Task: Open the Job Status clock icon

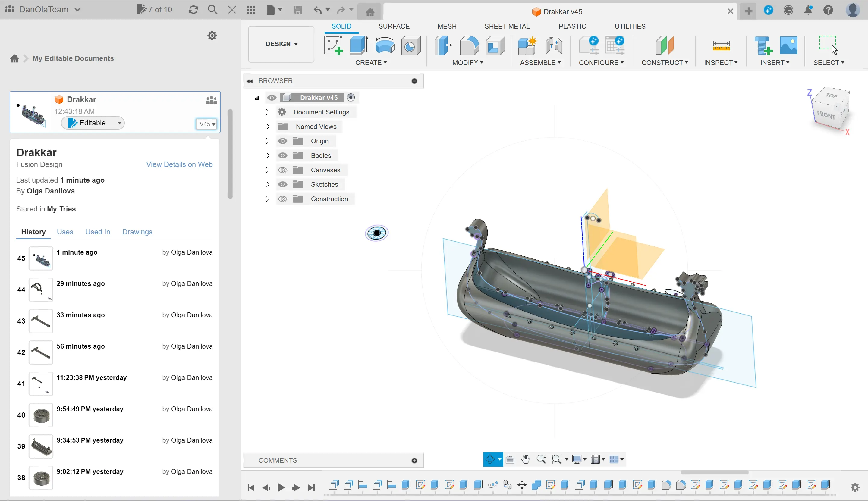Action: pyautogui.click(x=788, y=10)
